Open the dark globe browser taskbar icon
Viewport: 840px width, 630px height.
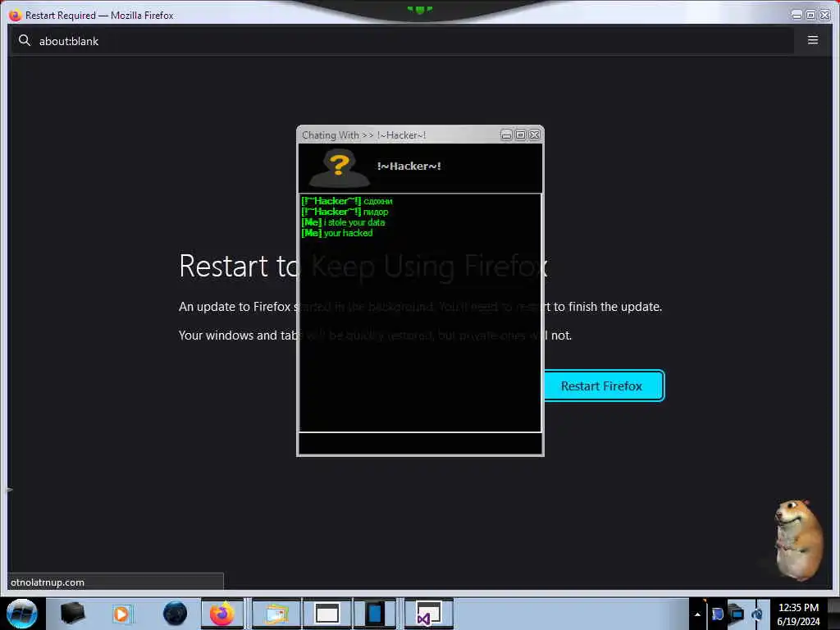pyautogui.click(x=175, y=614)
